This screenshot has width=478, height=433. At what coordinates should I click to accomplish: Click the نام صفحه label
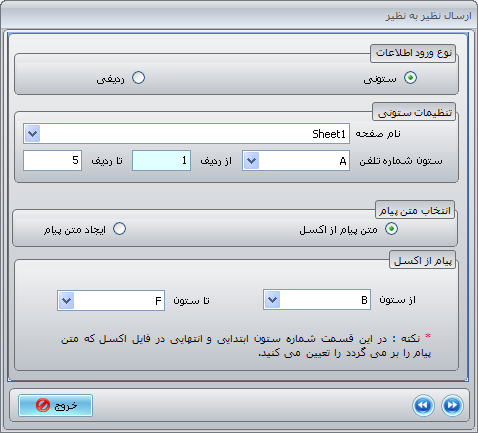pos(378,134)
